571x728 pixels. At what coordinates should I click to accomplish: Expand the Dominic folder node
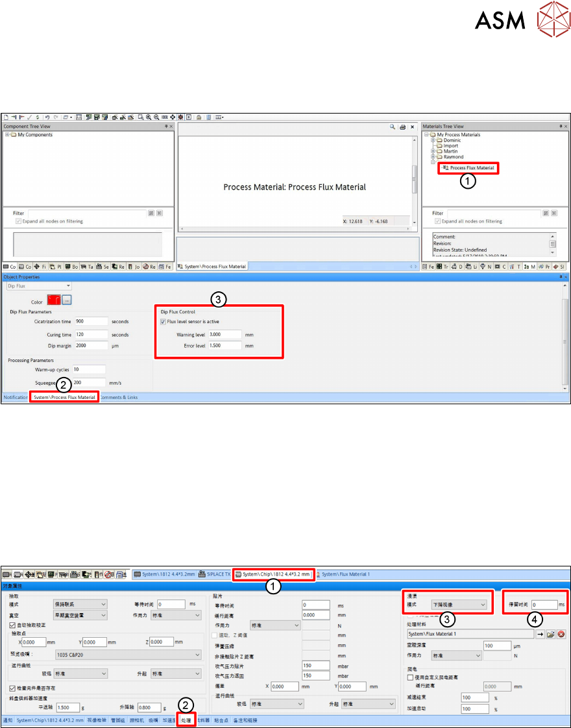point(433,140)
